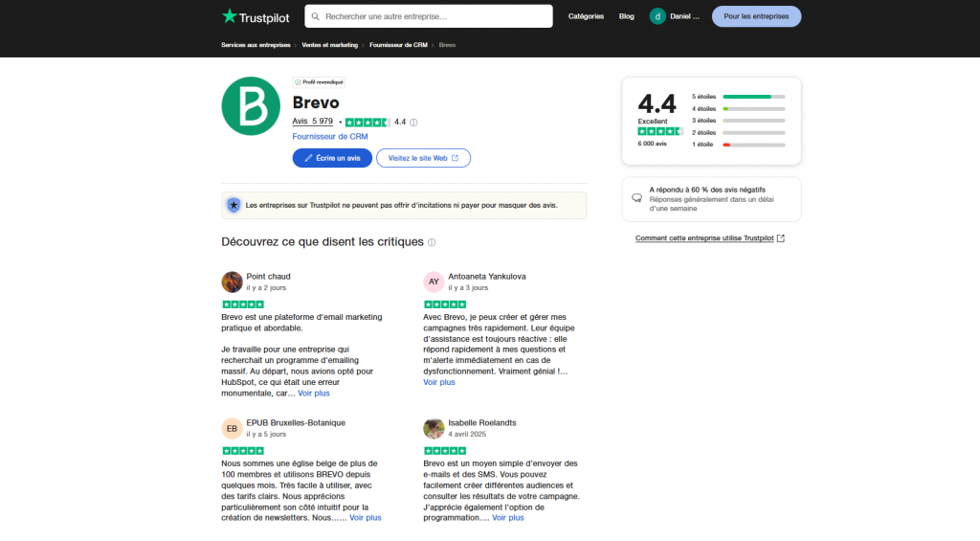Click 'il y a 5 jours' date
This screenshot has width=980, height=541.
266,434
